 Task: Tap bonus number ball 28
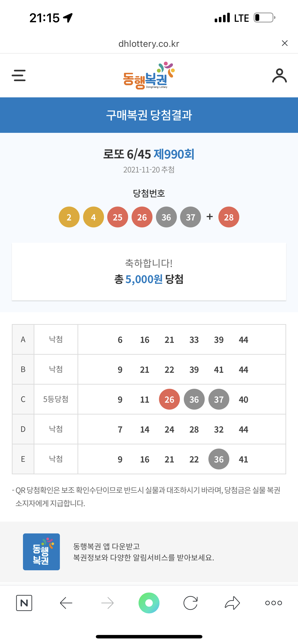[229, 217]
